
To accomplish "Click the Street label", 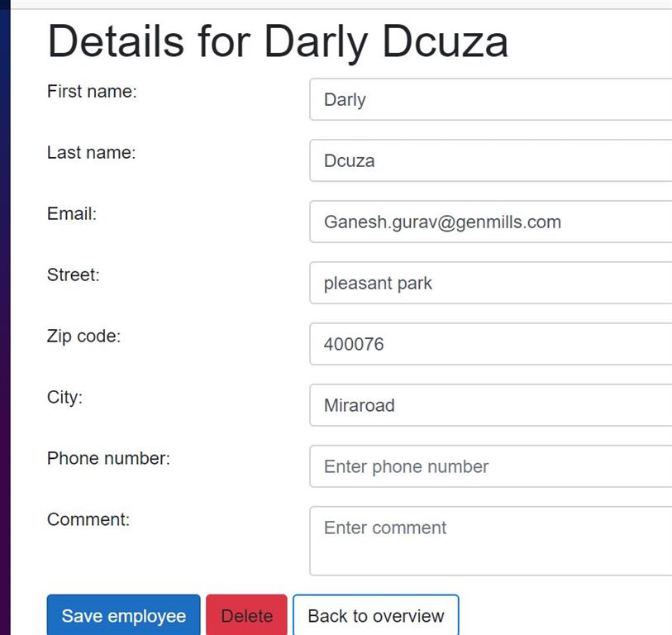I will coord(73,275).
